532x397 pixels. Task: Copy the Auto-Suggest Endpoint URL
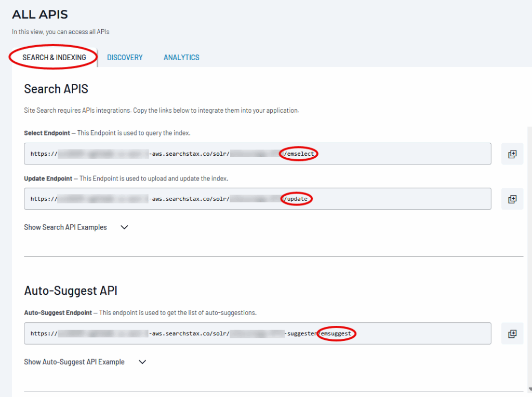tap(512, 334)
